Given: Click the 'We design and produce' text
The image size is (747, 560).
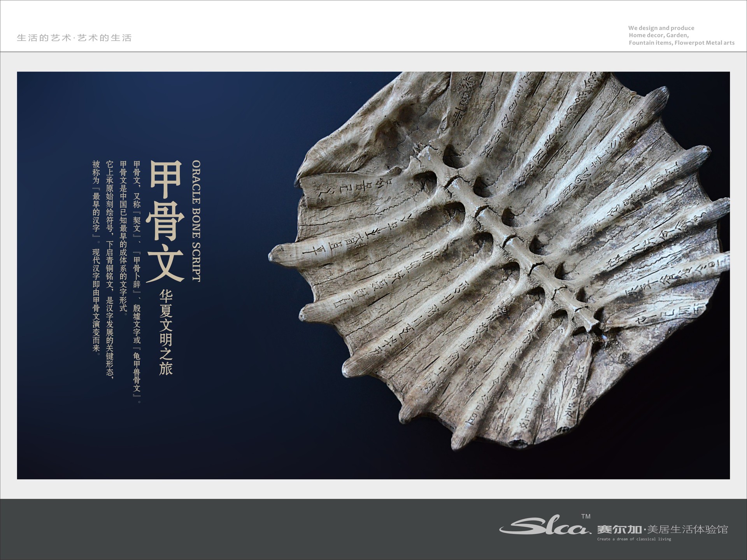Looking at the screenshot, I should (x=661, y=28).
